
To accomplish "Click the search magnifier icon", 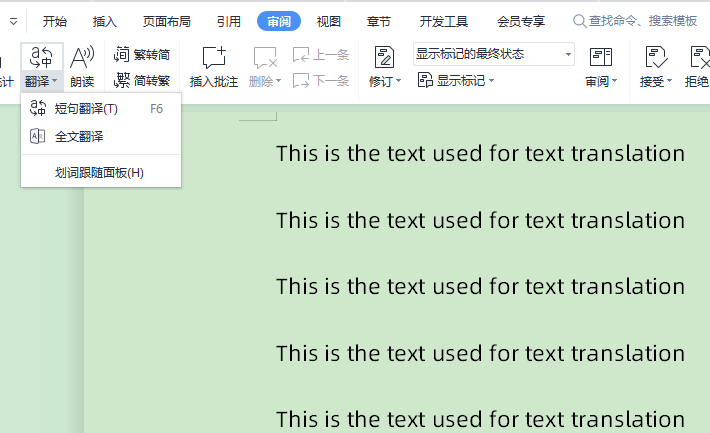I will (580, 21).
